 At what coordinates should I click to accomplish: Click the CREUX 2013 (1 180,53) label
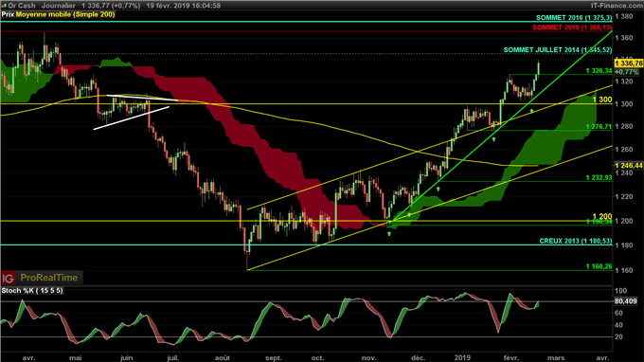click(576, 242)
